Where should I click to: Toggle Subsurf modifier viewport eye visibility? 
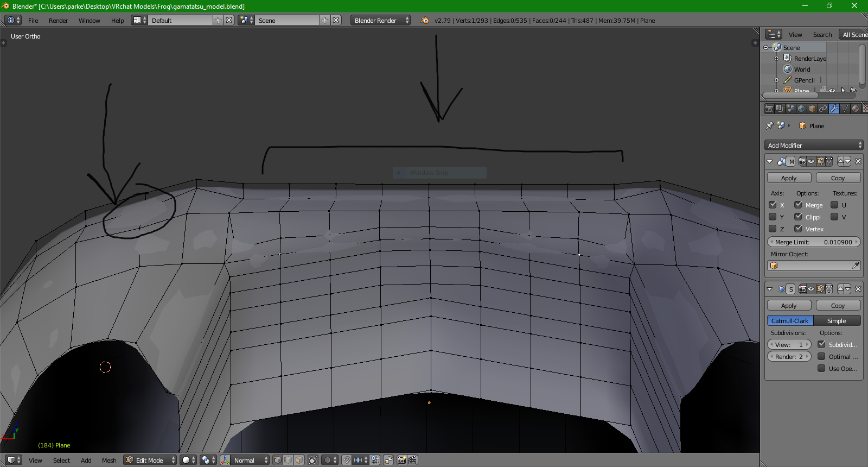click(x=811, y=289)
